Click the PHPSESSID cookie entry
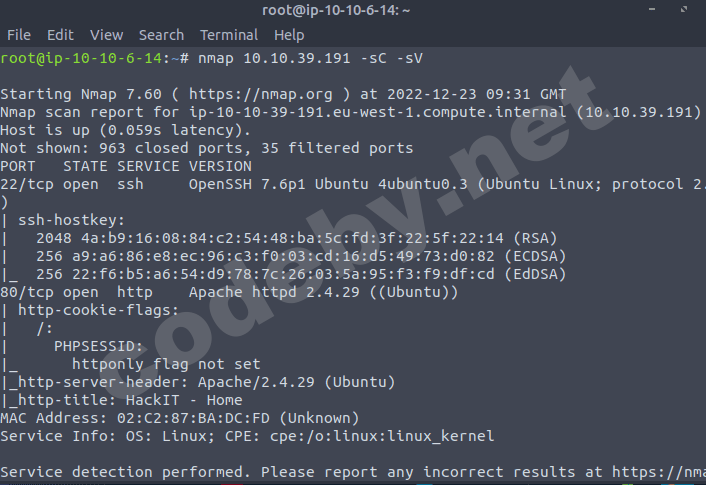 (x=100, y=346)
